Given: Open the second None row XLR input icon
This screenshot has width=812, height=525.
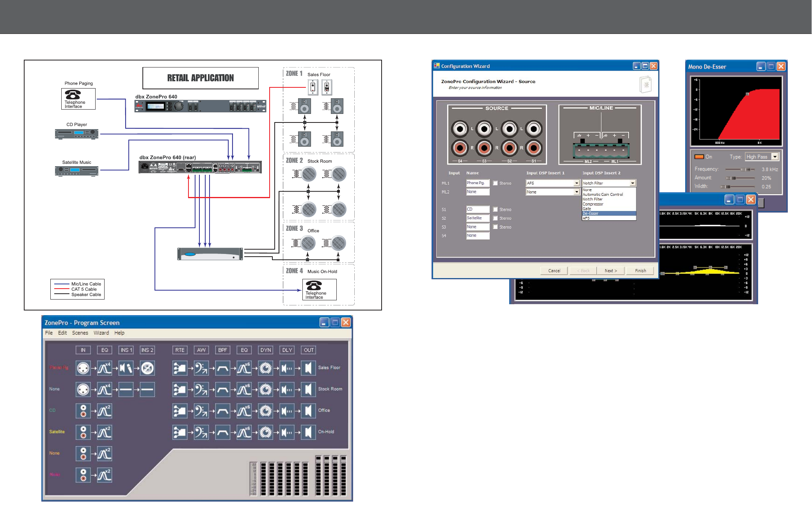Looking at the screenshot, I should pos(83,389).
